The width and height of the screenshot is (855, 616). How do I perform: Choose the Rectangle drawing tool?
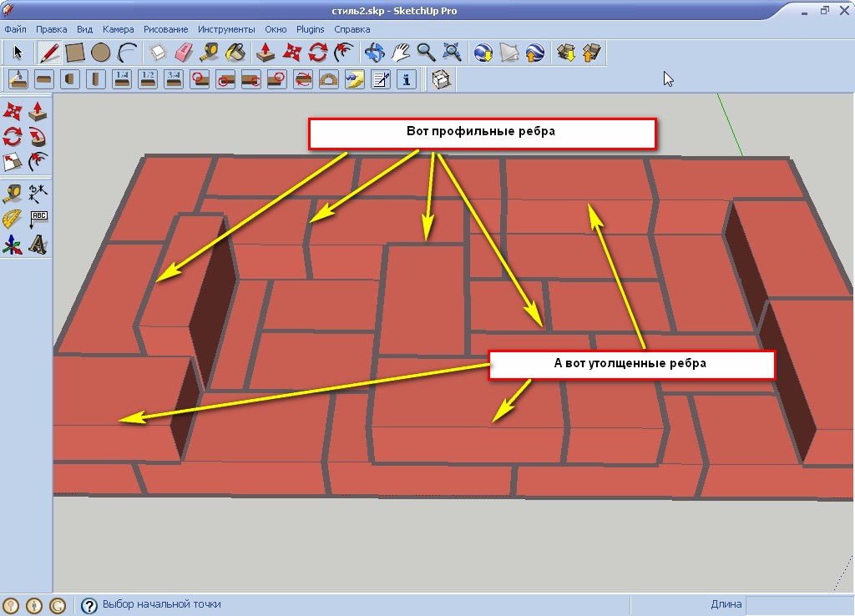(75, 53)
